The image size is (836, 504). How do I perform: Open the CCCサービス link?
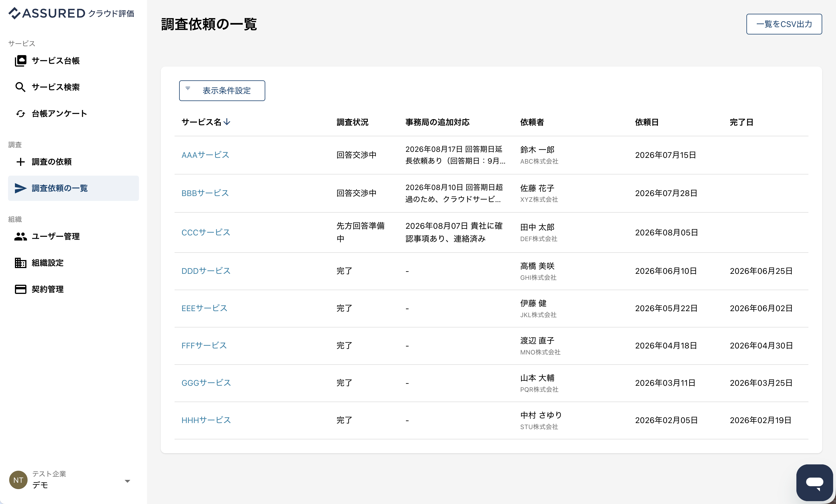(x=206, y=232)
